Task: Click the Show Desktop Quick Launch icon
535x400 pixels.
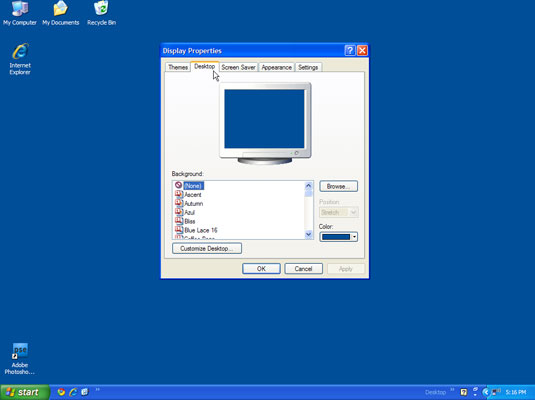Action: tap(85, 392)
